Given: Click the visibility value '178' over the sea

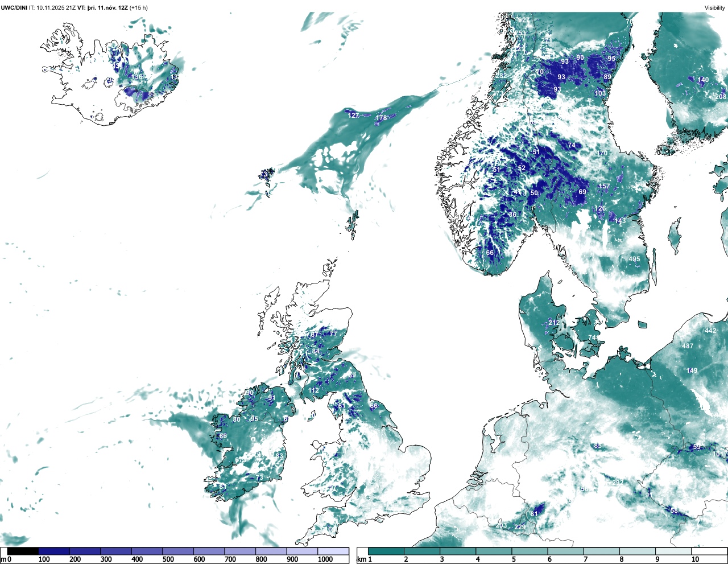Looking at the screenshot, I should point(382,118).
